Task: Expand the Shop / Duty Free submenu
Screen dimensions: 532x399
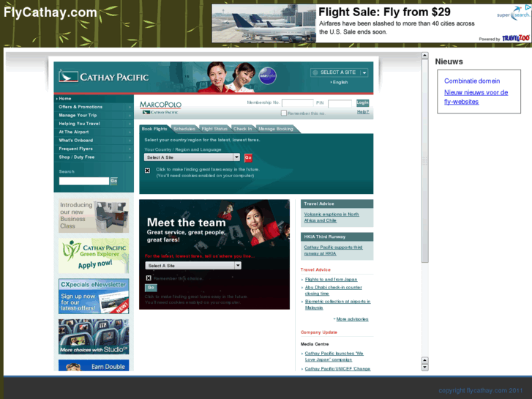Action: coord(130,157)
